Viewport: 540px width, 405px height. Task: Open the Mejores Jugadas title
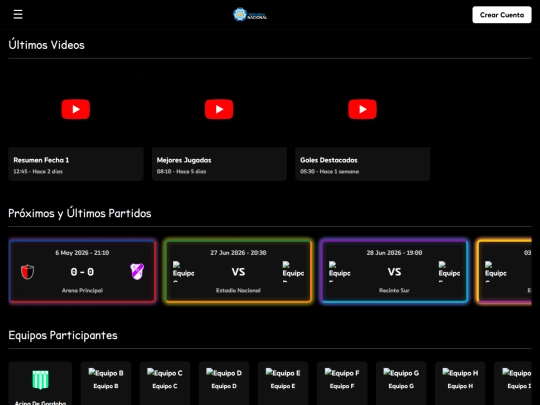coord(184,160)
